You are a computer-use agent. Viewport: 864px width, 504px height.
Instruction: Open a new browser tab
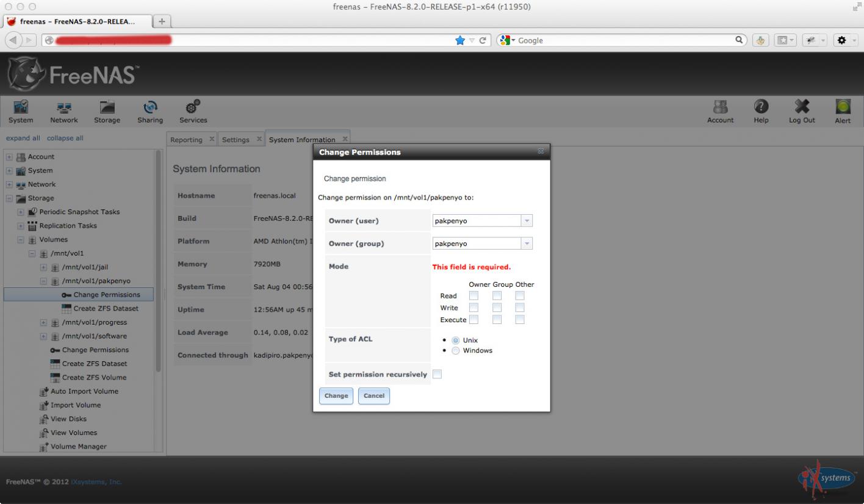pyautogui.click(x=163, y=21)
